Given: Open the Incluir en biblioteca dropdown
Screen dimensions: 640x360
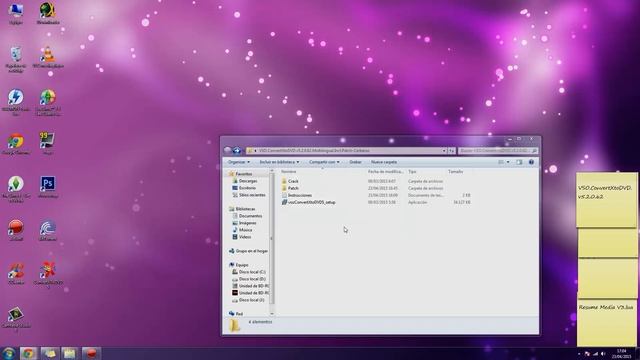Looking at the screenshot, I should click(x=279, y=162).
